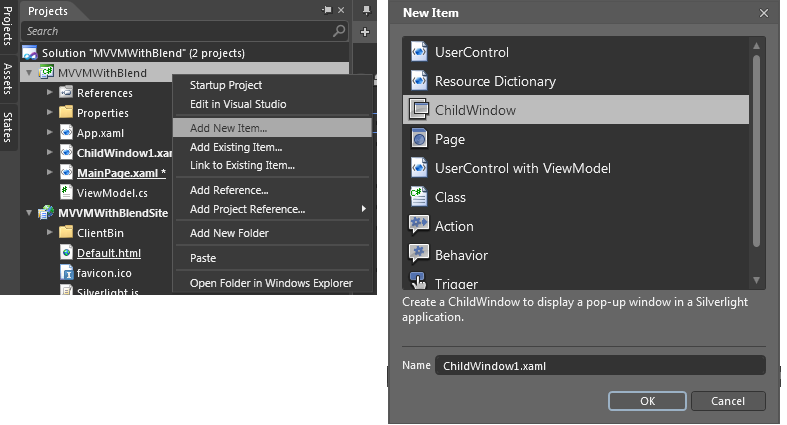Click the plus button beside the search box
Screen dimensions: 787x425
tap(365, 32)
